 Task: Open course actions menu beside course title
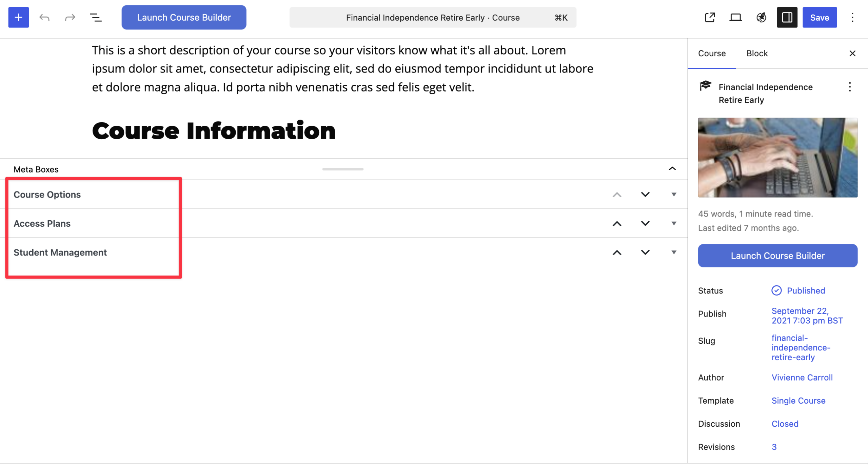click(850, 87)
